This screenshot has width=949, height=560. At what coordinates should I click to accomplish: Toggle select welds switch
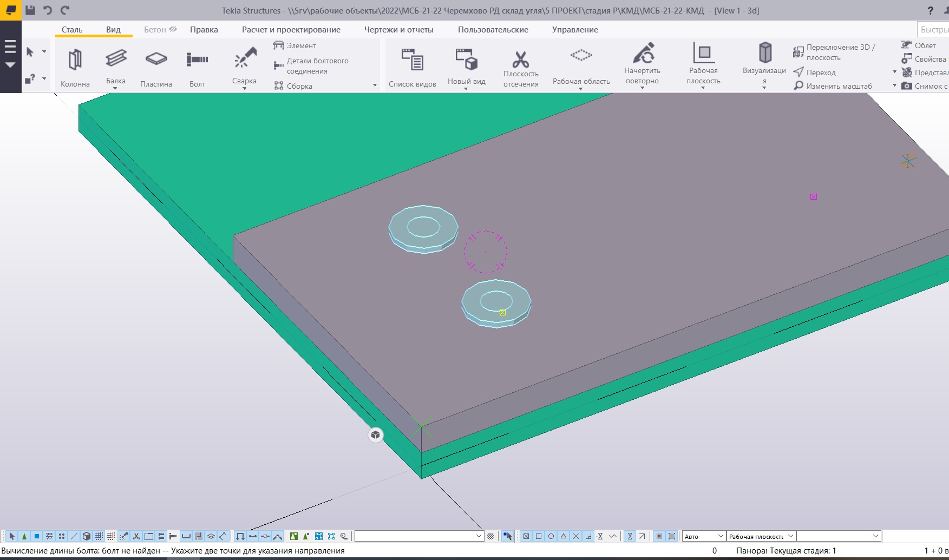(124, 536)
